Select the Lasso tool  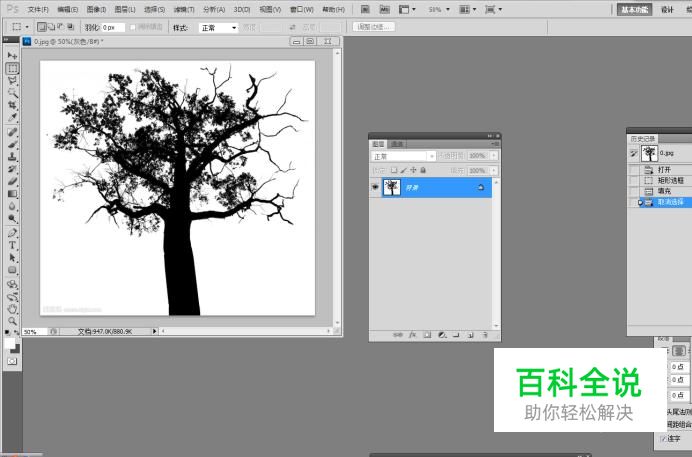point(12,81)
